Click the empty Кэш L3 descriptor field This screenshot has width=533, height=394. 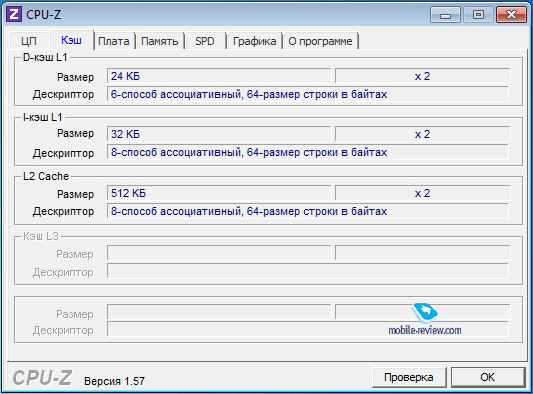[x=308, y=271]
